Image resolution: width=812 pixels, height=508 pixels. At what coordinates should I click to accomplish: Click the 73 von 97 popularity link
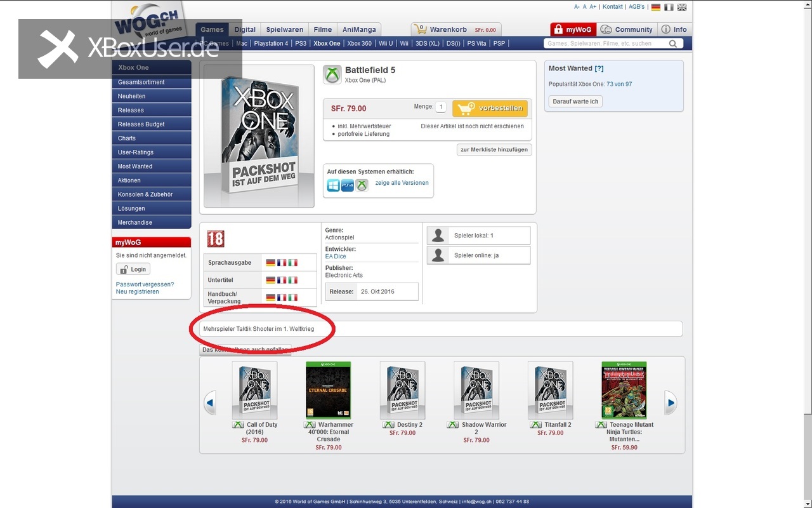coord(619,84)
